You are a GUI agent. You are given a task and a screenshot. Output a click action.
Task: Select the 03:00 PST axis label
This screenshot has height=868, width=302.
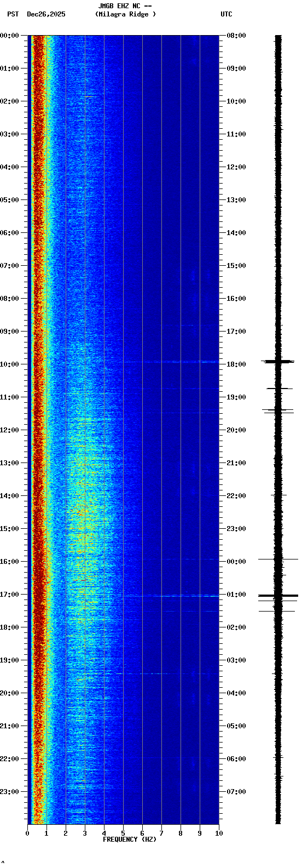(10, 134)
